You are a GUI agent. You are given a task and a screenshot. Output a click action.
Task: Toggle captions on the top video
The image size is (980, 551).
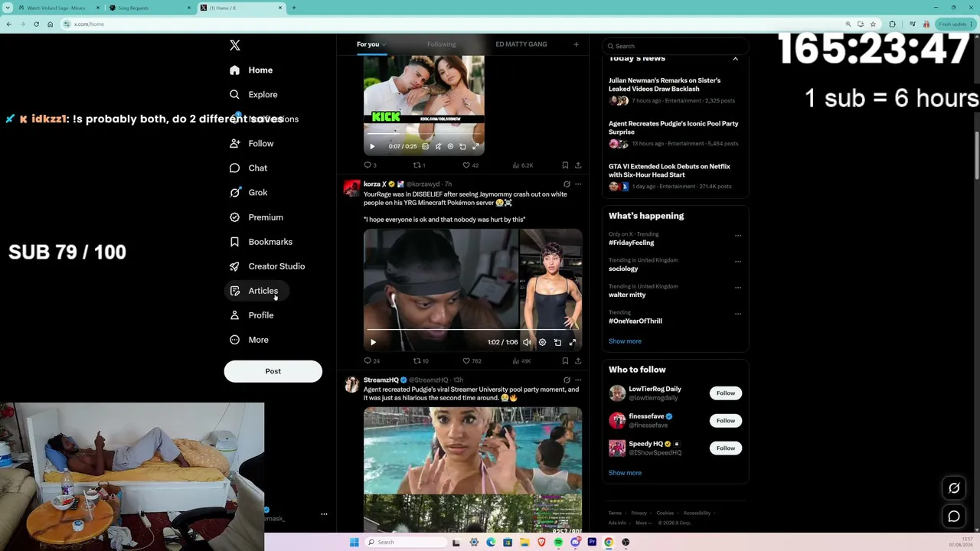(x=426, y=147)
